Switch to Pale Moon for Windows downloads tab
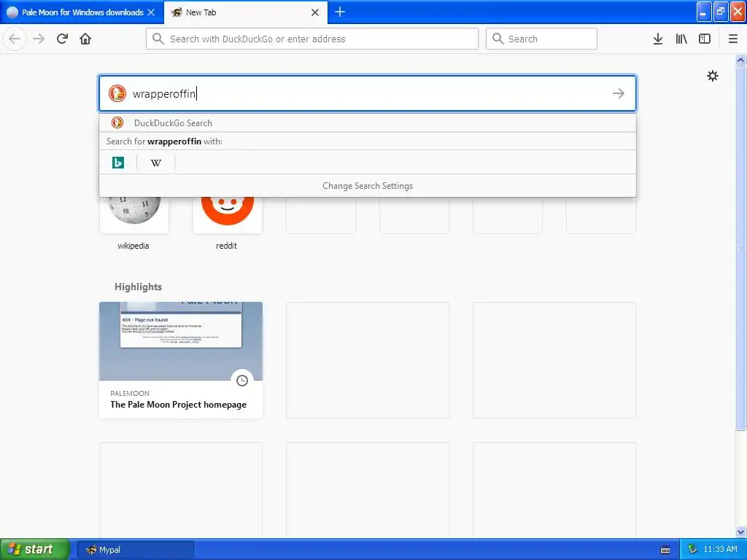747x560 pixels. [82, 12]
